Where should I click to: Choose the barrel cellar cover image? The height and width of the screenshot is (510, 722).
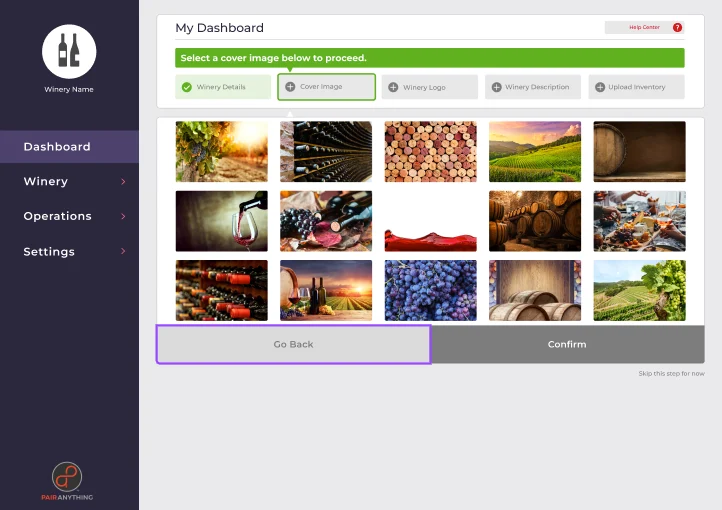tap(535, 221)
